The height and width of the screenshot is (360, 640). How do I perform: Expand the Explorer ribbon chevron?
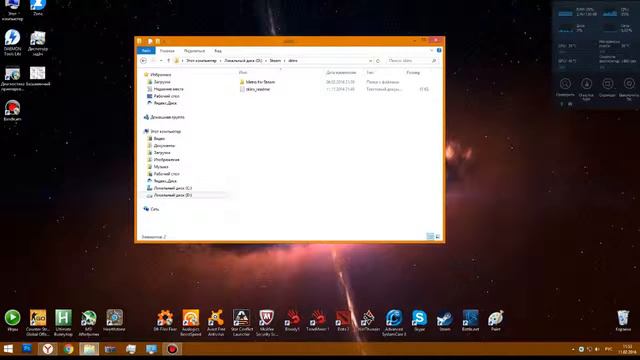pos(432,50)
